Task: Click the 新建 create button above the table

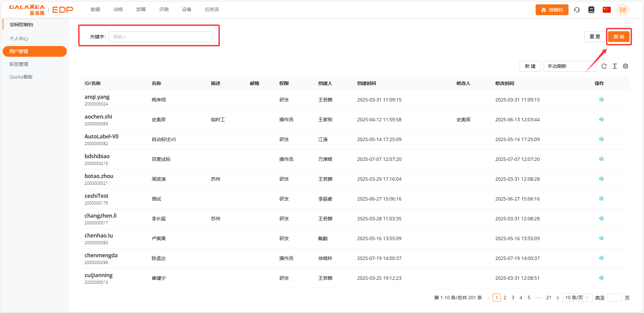Action: click(x=530, y=66)
